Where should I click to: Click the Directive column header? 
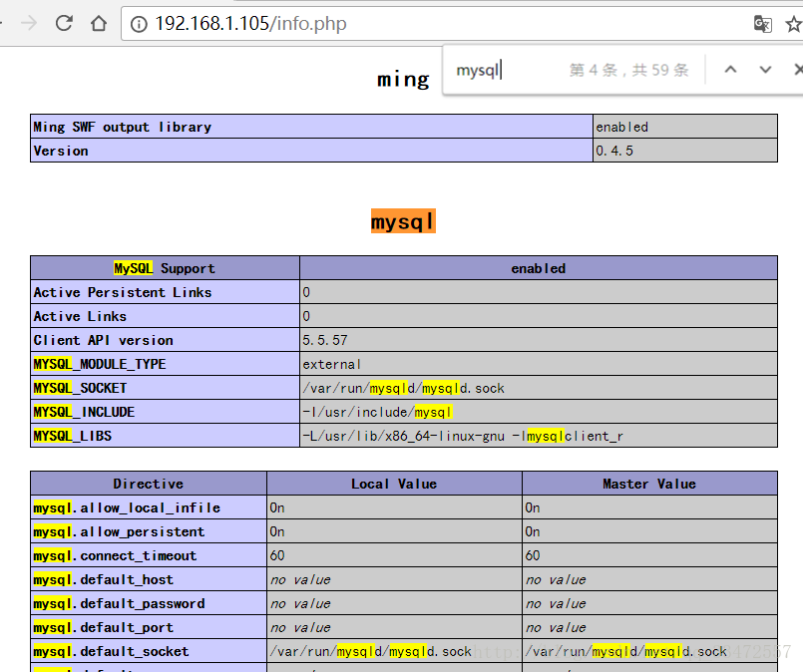pos(149,484)
